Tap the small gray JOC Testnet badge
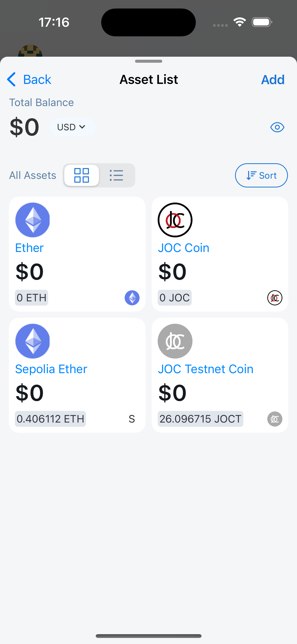 click(275, 419)
